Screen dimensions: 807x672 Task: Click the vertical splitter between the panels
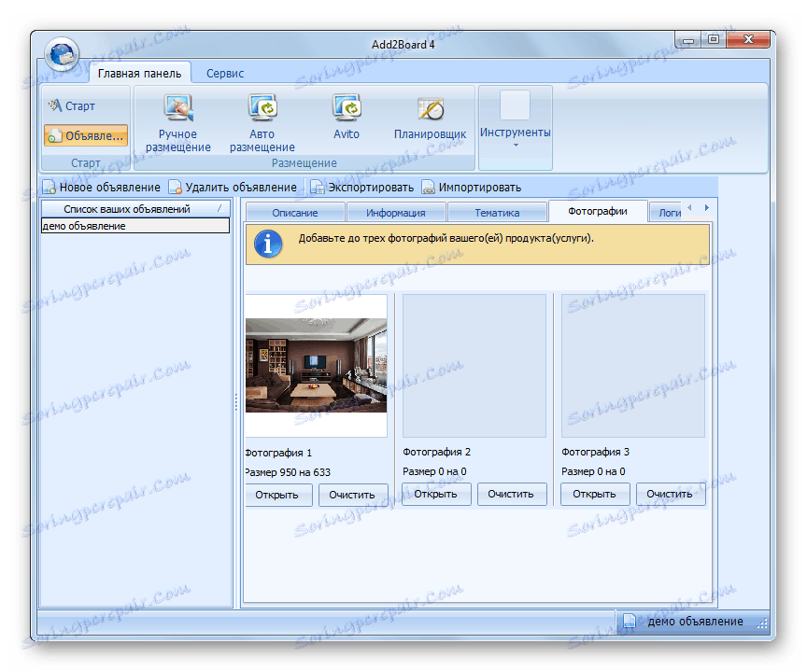(236, 402)
